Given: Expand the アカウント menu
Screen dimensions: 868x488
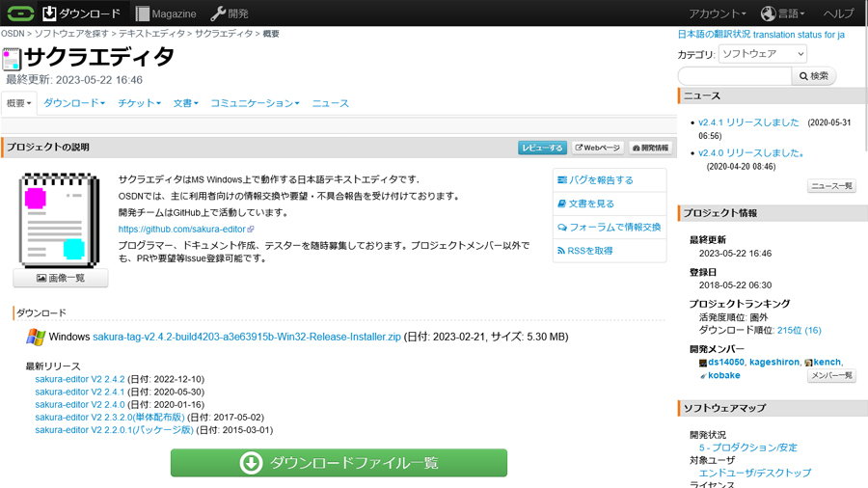Looking at the screenshot, I should point(717,14).
